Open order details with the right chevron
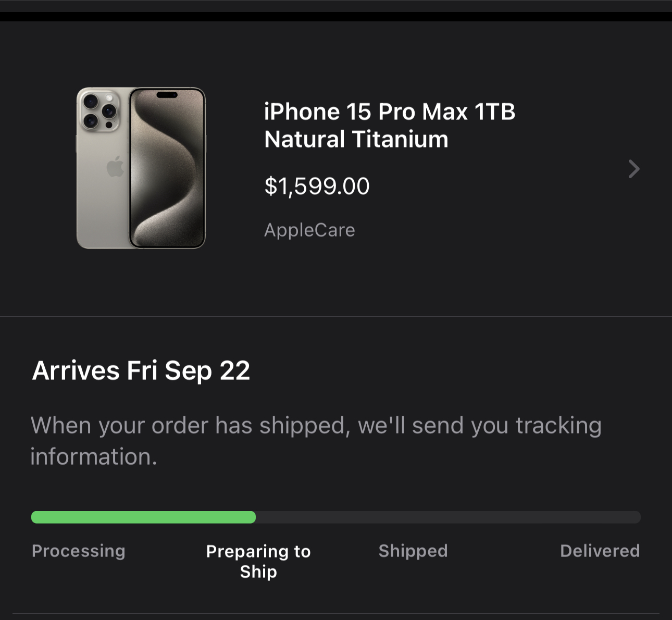 (633, 169)
